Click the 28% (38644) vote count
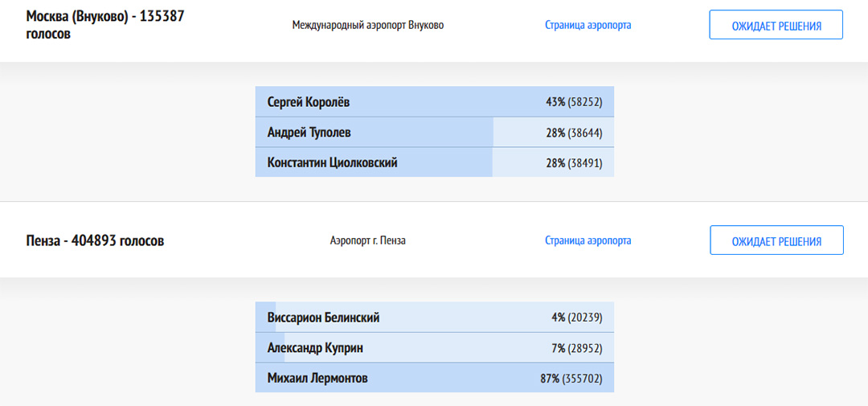868x406 pixels. click(x=574, y=133)
